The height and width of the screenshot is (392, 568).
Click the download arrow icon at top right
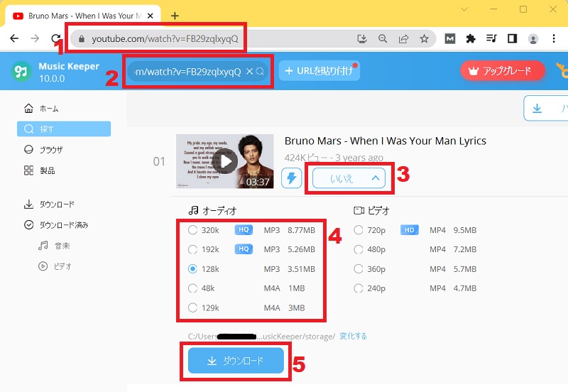pyautogui.click(x=537, y=109)
